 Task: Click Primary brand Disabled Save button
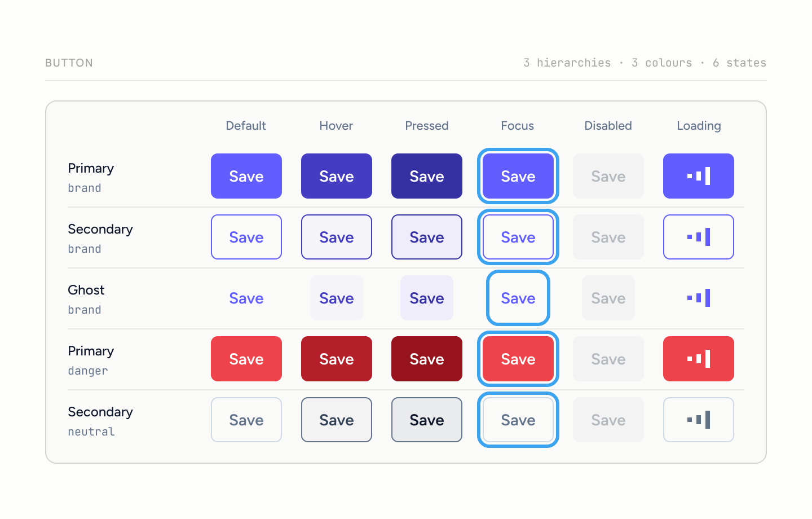608,176
